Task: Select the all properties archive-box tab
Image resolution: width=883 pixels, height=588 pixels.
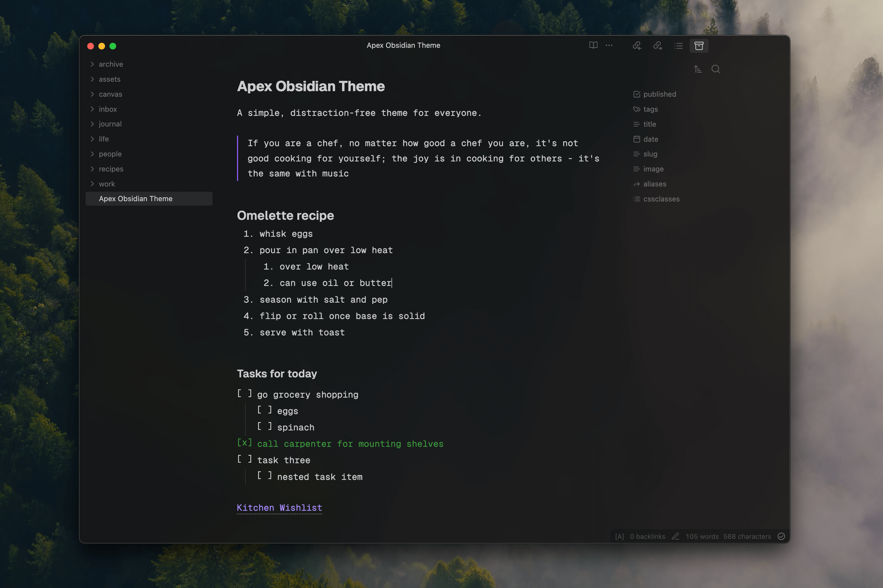Action: [699, 46]
